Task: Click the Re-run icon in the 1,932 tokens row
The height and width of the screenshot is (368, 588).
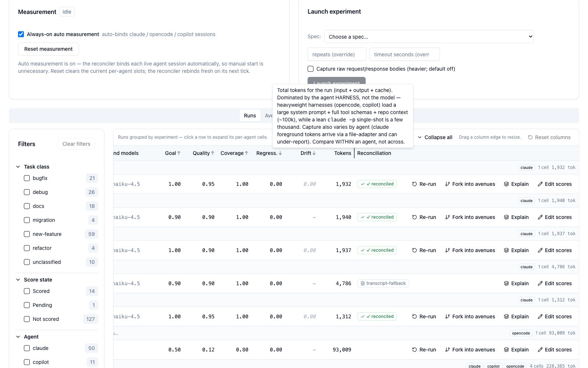Action: pos(415,184)
